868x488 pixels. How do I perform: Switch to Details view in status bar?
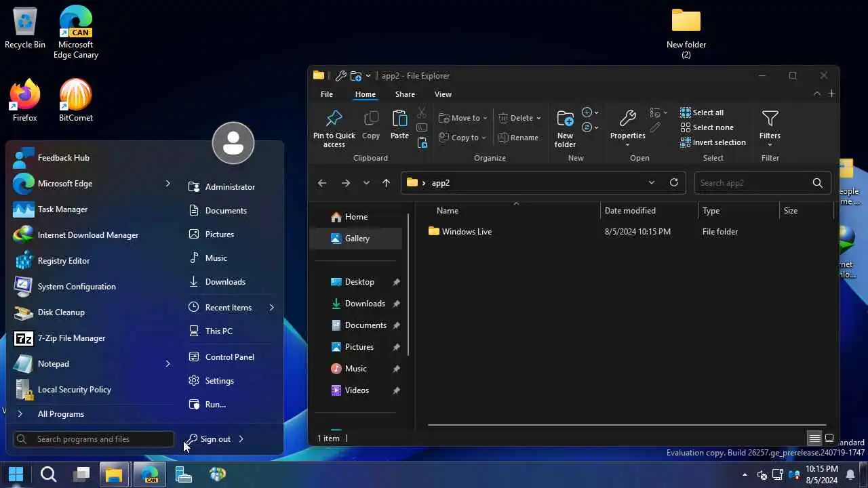814,438
